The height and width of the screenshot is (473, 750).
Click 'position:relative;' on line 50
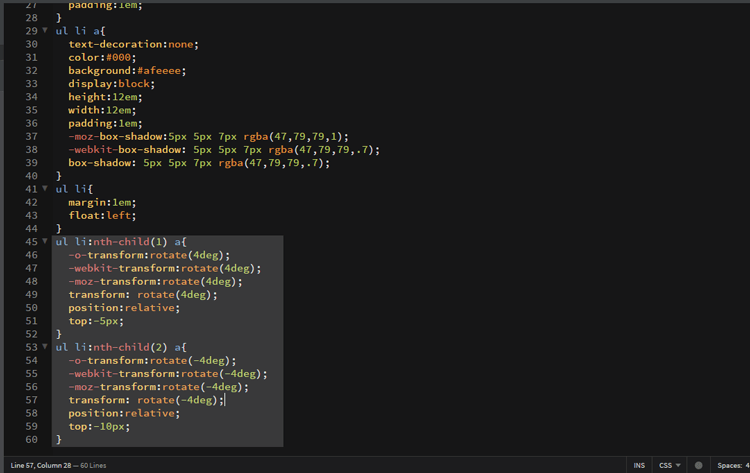pos(124,308)
